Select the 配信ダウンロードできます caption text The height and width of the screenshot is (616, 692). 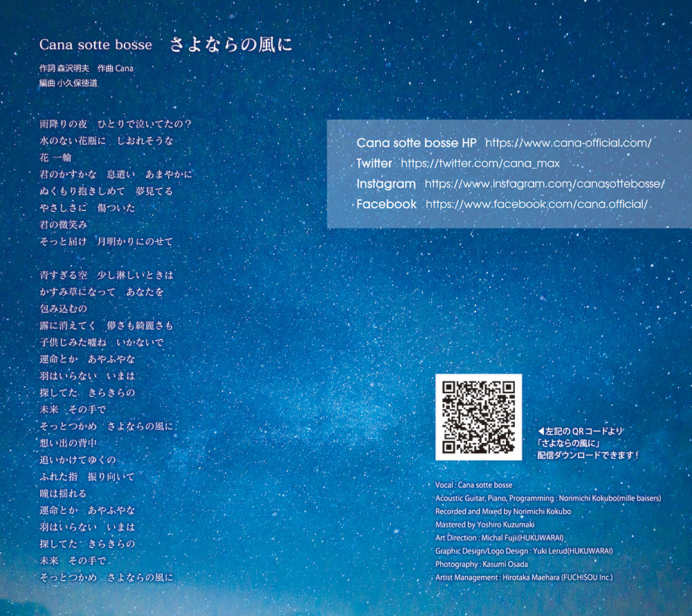click(588, 455)
